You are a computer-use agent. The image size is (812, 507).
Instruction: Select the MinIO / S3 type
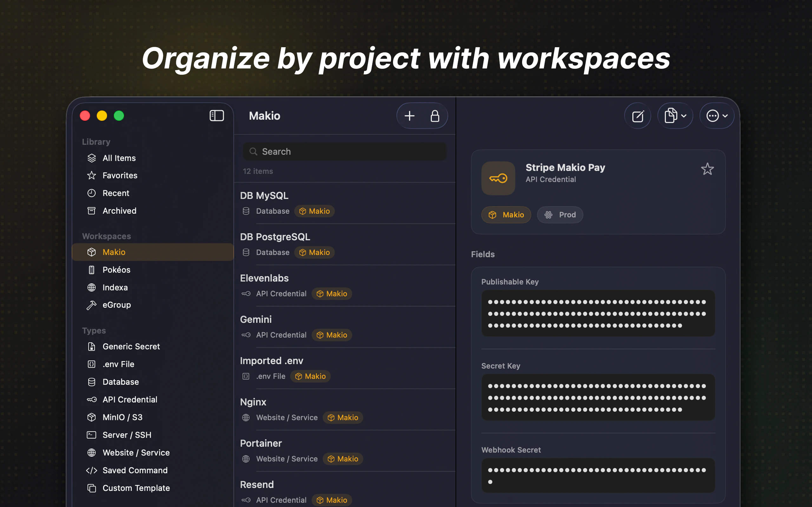click(123, 417)
